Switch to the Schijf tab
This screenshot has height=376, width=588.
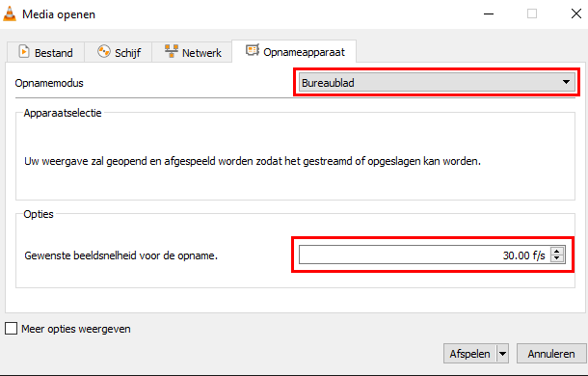119,52
